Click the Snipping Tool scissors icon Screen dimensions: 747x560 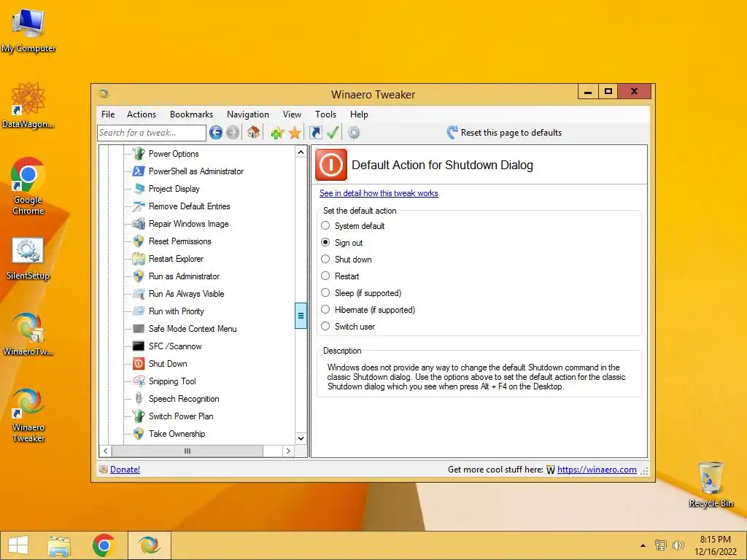pos(139,381)
